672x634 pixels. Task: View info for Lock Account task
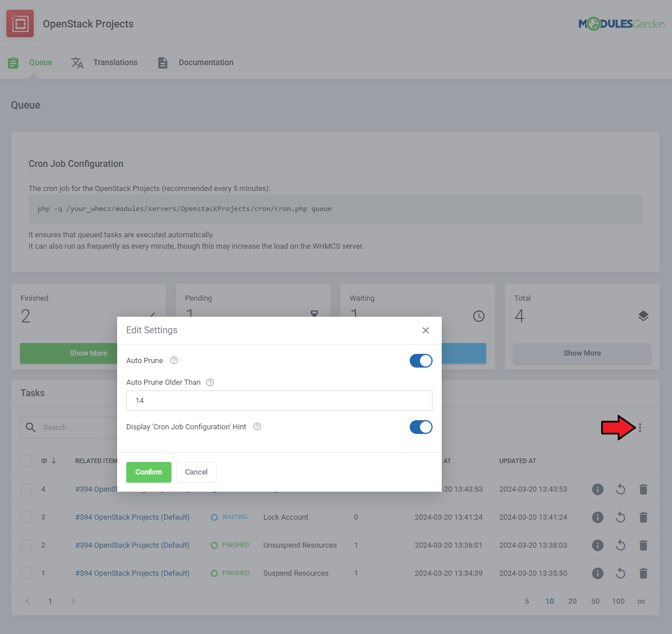tap(598, 517)
